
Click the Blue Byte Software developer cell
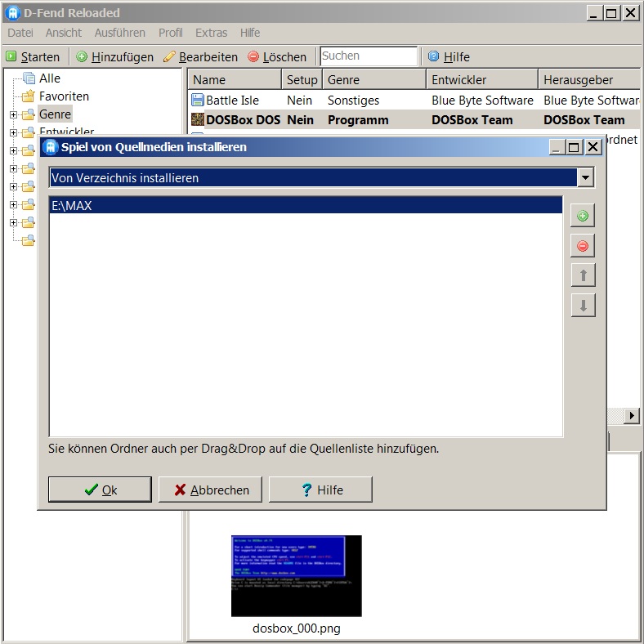click(x=482, y=101)
